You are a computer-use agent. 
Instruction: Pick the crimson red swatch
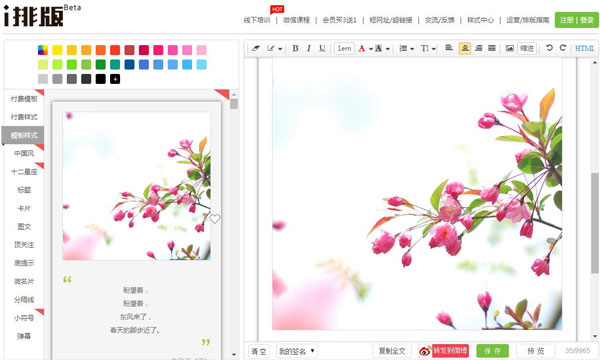[144, 50]
